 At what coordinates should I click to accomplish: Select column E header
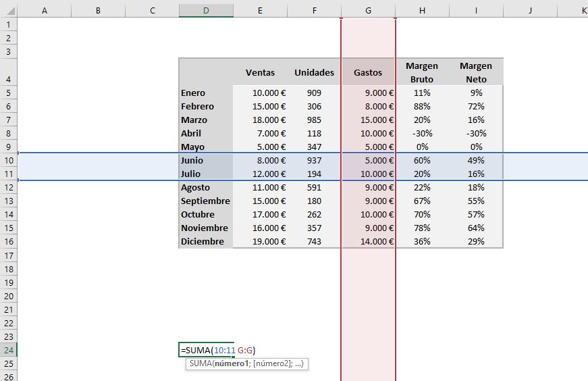[261, 11]
